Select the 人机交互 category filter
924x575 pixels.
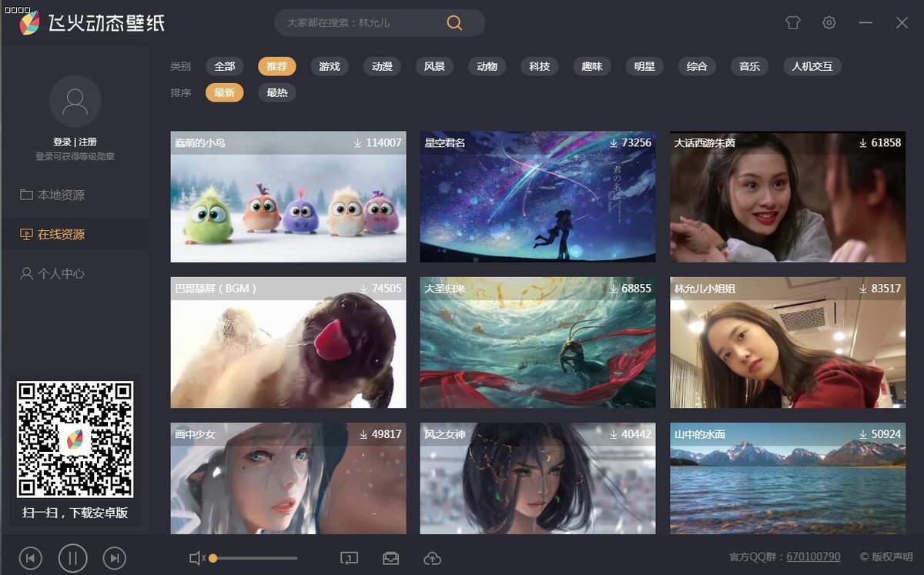[812, 66]
